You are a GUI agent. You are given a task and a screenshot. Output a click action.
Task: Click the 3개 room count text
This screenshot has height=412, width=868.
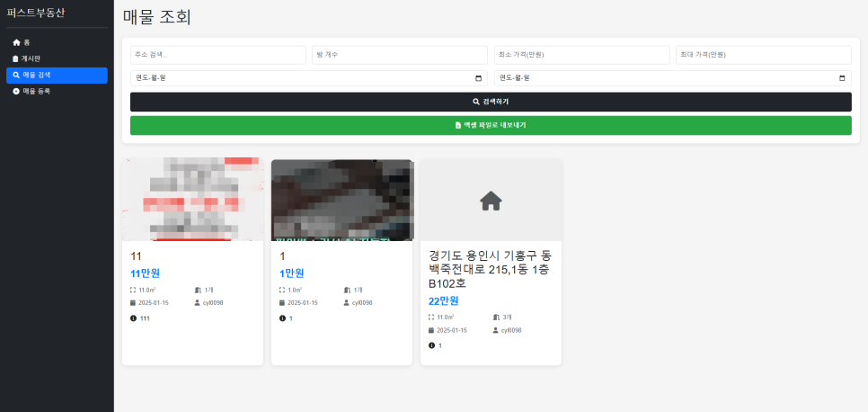pyautogui.click(x=507, y=318)
